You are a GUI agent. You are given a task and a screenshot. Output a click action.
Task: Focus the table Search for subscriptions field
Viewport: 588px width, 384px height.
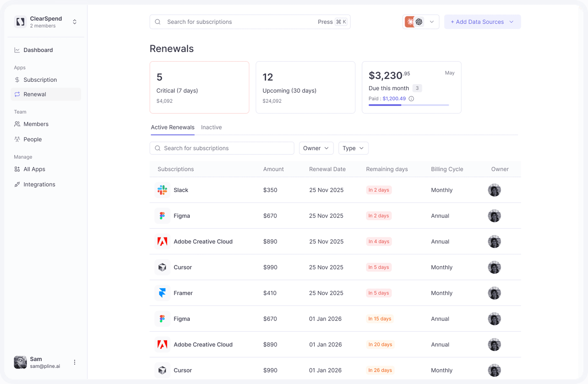coord(222,148)
